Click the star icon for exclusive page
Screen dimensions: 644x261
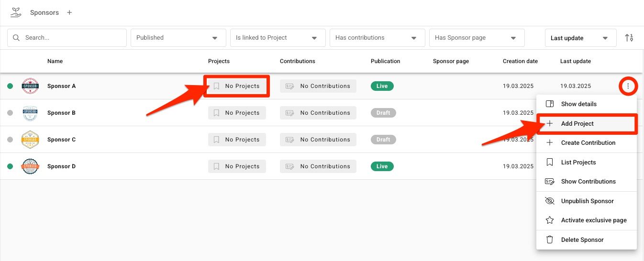[550, 220]
